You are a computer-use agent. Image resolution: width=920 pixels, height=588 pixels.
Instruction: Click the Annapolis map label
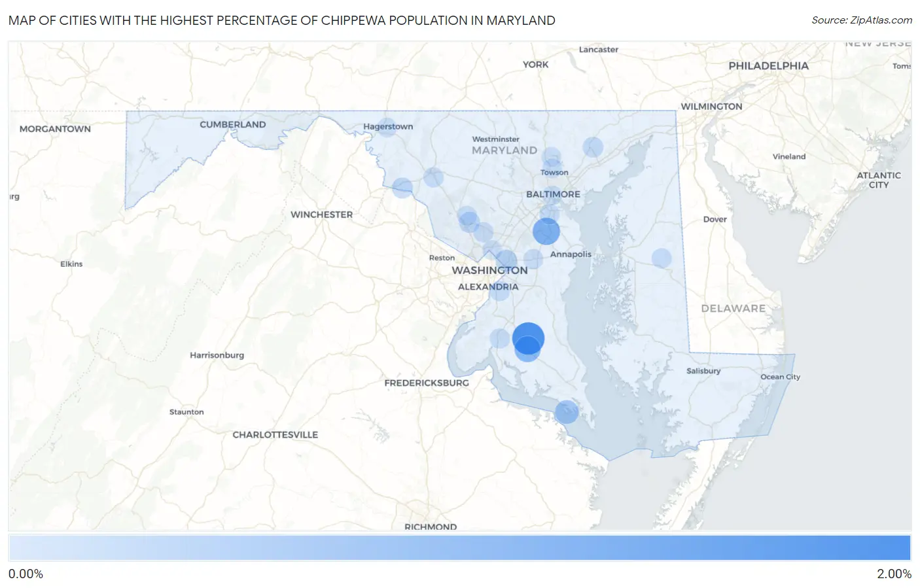click(x=571, y=254)
